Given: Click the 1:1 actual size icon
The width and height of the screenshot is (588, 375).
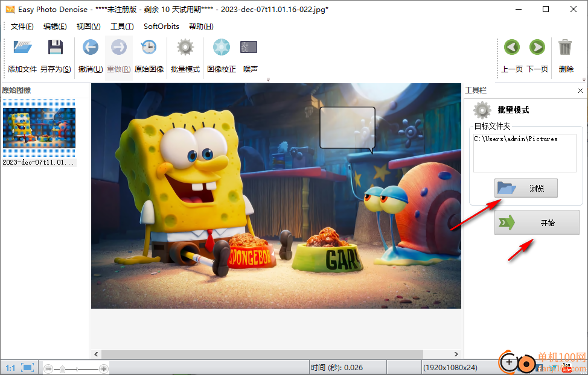Looking at the screenshot, I should 10,368.
